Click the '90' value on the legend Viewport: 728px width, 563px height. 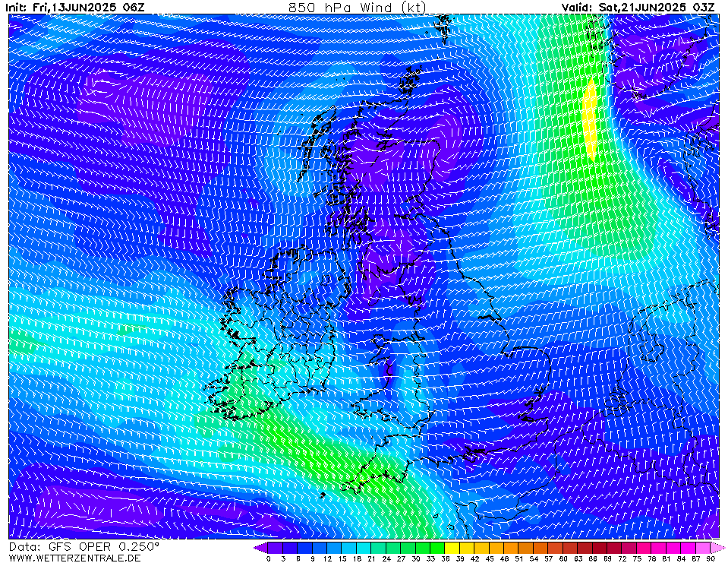coord(711,558)
